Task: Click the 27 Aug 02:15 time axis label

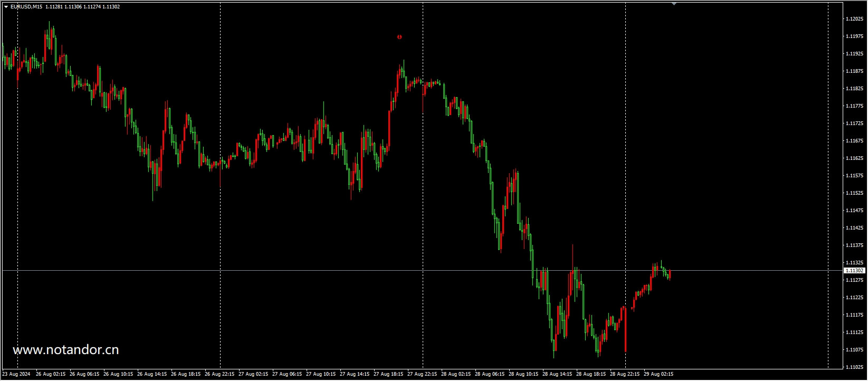Action: coord(253,374)
